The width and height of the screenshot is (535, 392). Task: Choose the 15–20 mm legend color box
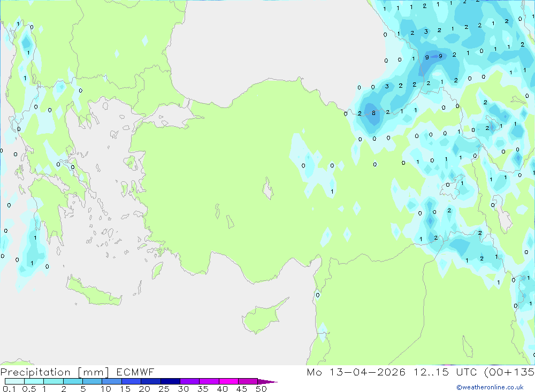[x=132, y=381]
